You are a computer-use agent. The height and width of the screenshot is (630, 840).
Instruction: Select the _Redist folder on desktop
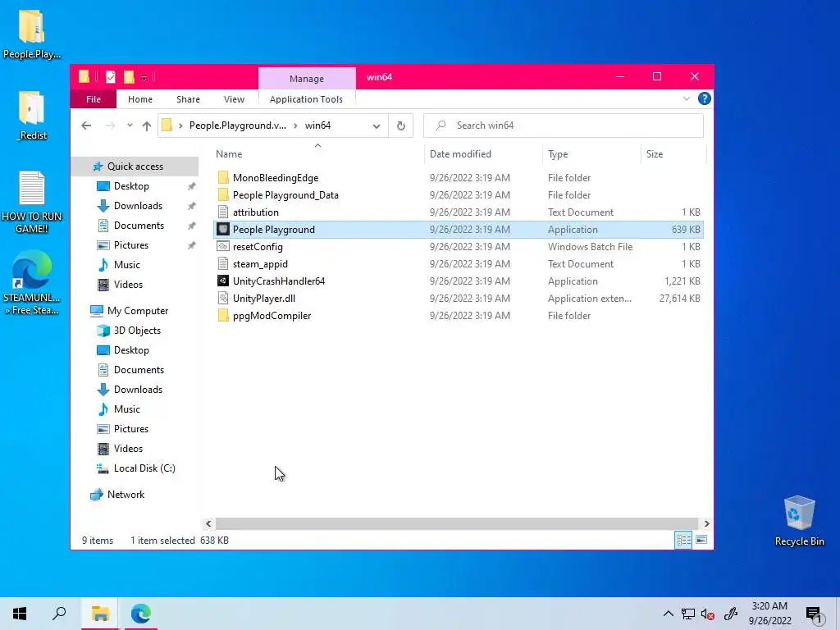coord(32,116)
